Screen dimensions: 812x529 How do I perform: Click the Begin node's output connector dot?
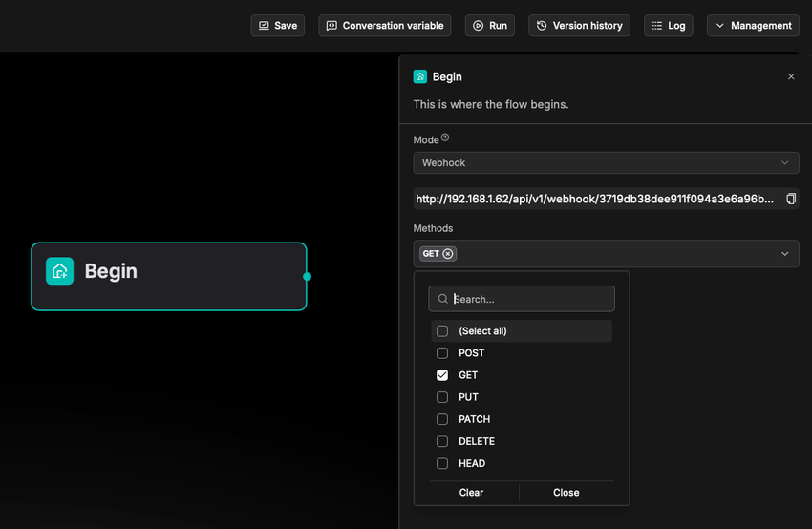coord(307,277)
